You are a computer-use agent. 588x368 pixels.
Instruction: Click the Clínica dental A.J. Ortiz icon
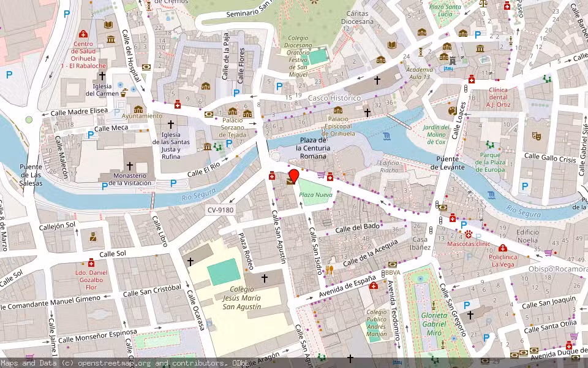coord(472,79)
